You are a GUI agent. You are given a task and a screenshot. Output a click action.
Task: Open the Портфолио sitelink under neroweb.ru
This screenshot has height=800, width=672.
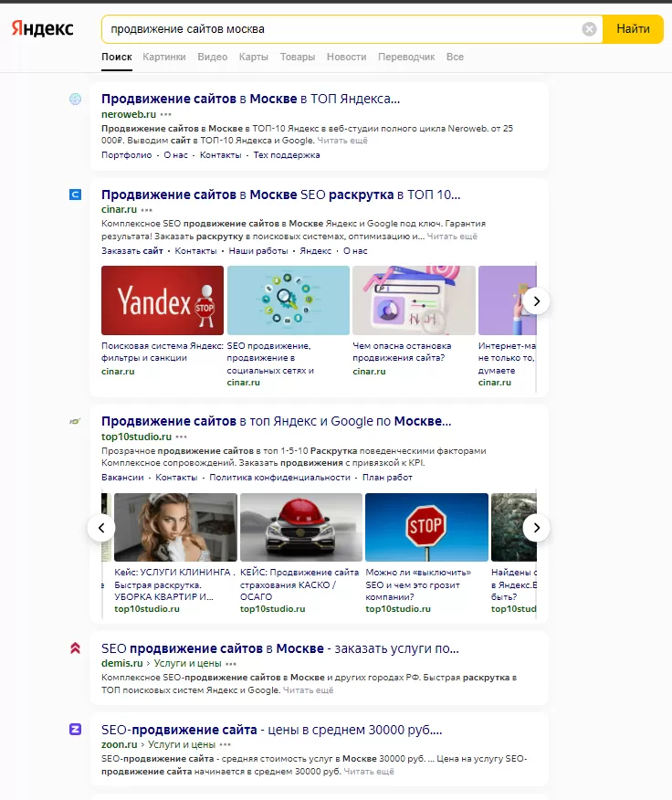click(x=126, y=155)
